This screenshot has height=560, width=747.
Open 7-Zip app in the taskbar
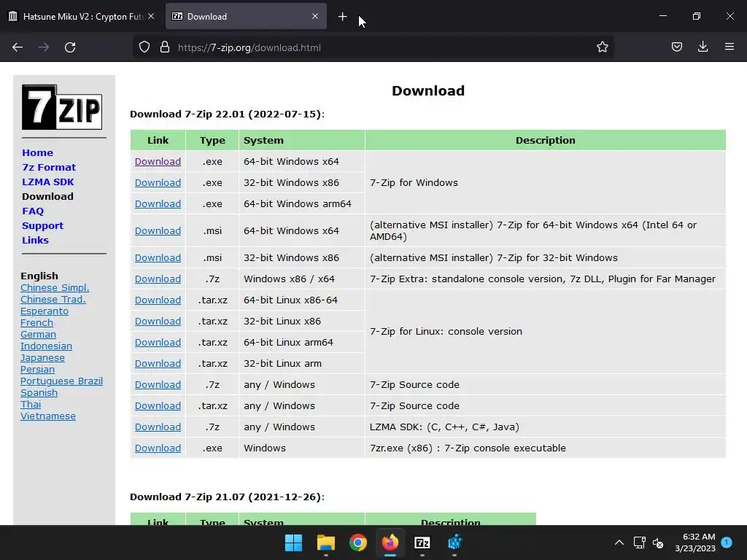tap(422, 542)
